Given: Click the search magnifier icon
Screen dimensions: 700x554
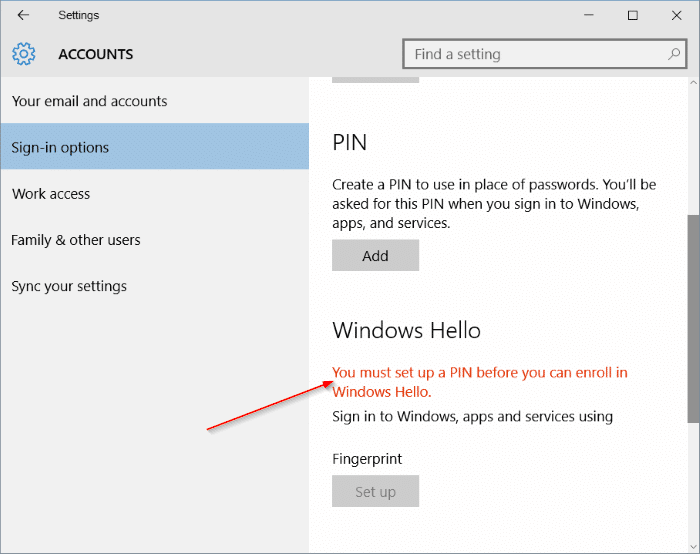Looking at the screenshot, I should pyautogui.click(x=674, y=54).
